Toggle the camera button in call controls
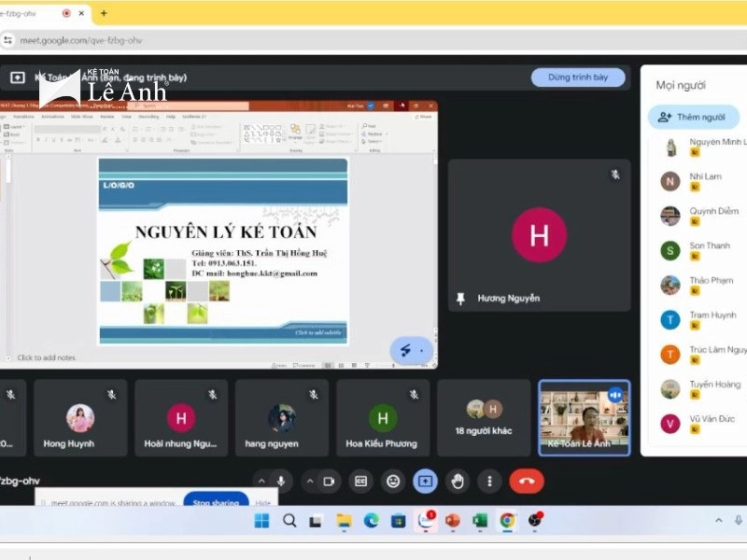The height and width of the screenshot is (560, 747). 329,481
